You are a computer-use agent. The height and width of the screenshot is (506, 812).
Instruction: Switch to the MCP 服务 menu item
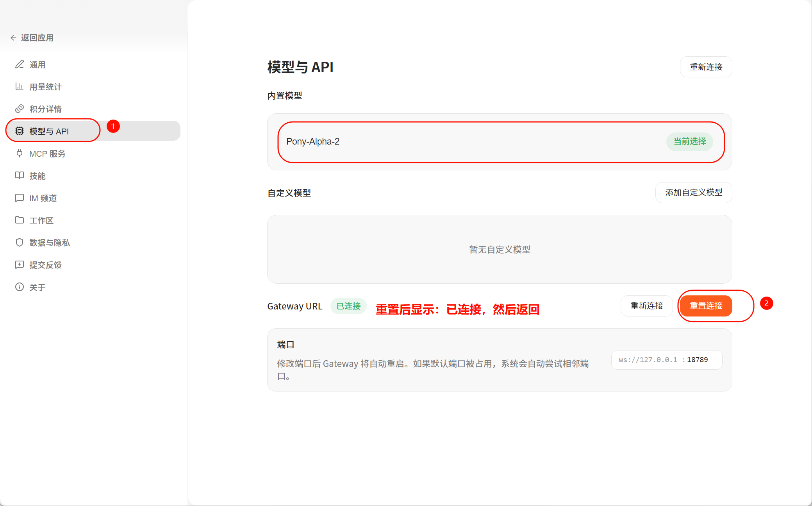[x=47, y=154]
